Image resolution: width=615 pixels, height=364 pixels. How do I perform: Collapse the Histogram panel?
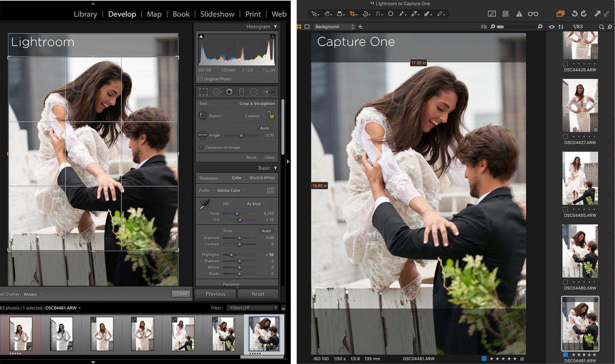(x=276, y=27)
